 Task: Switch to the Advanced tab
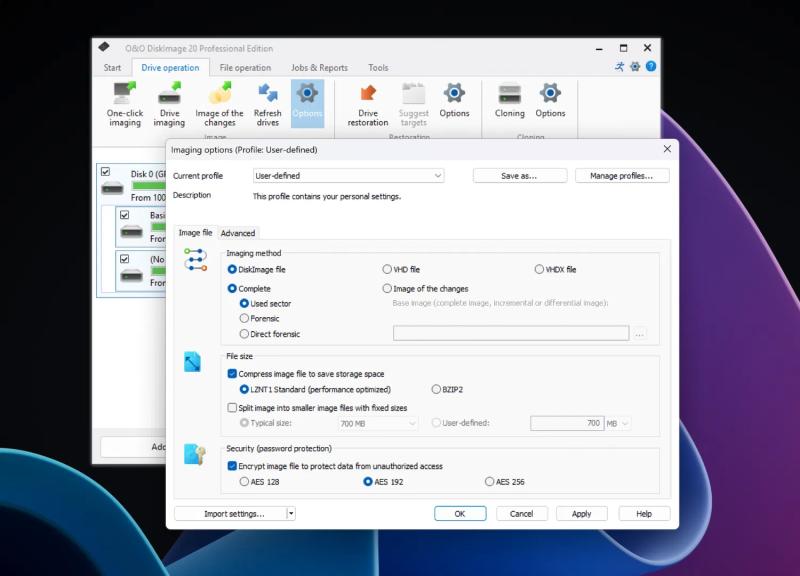coord(239,232)
